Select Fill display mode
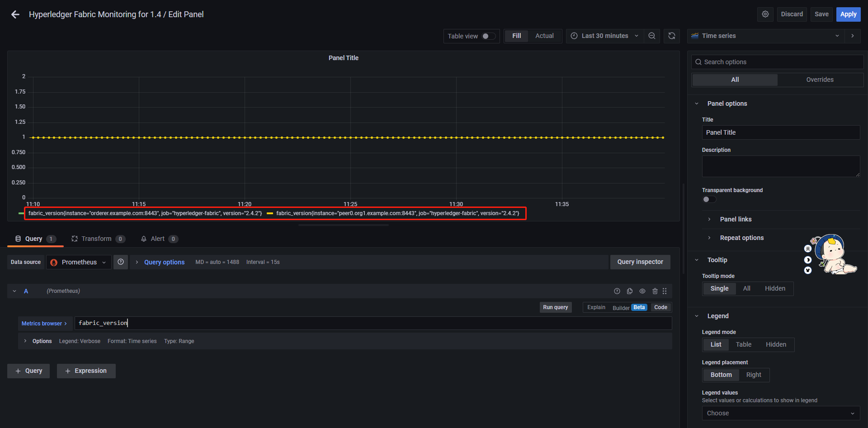Screen dimensions: 868x428 (517, 36)
